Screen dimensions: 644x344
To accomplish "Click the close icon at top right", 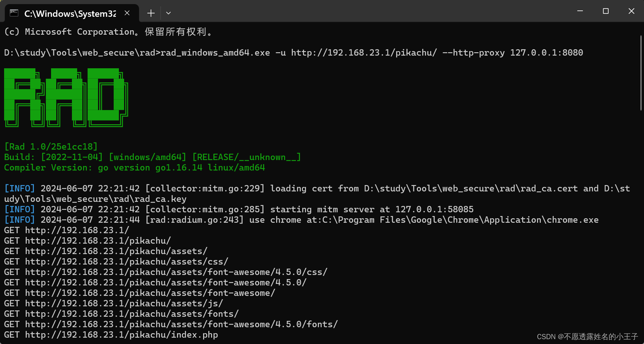I will (x=631, y=11).
